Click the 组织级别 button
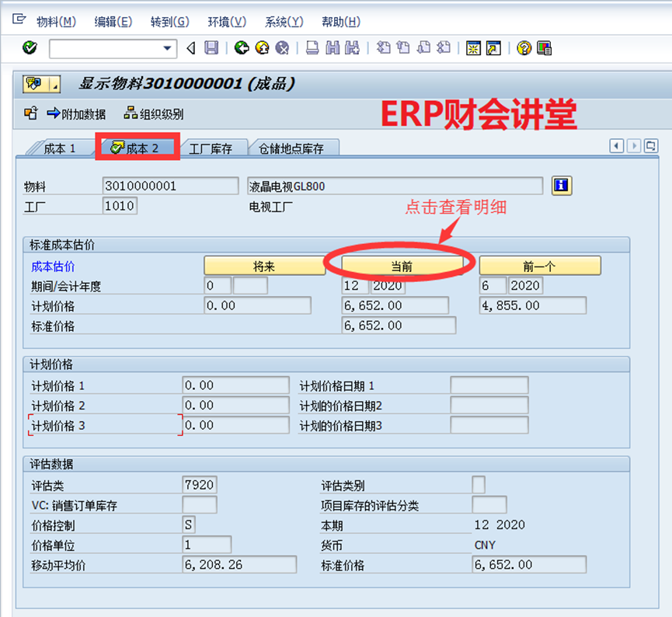672x617 pixels. (154, 114)
